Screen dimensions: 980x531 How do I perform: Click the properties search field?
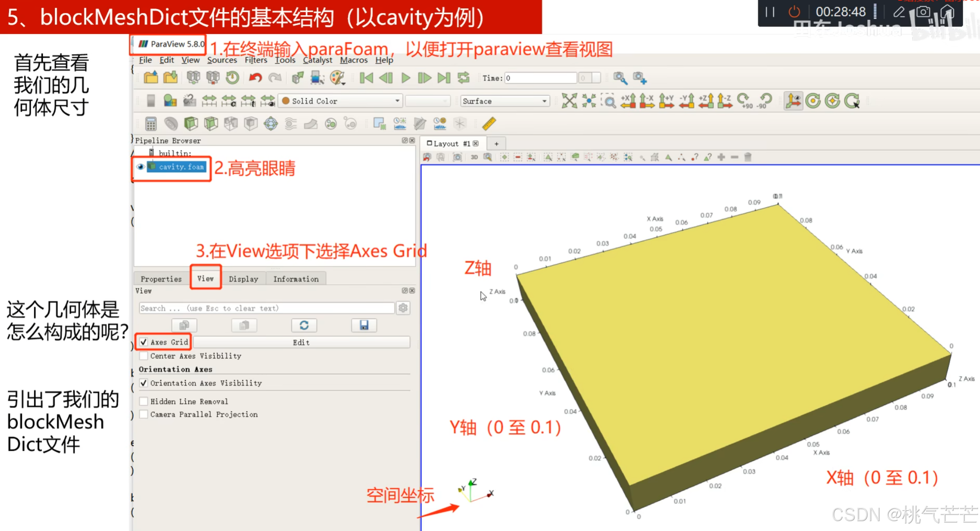pos(266,308)
